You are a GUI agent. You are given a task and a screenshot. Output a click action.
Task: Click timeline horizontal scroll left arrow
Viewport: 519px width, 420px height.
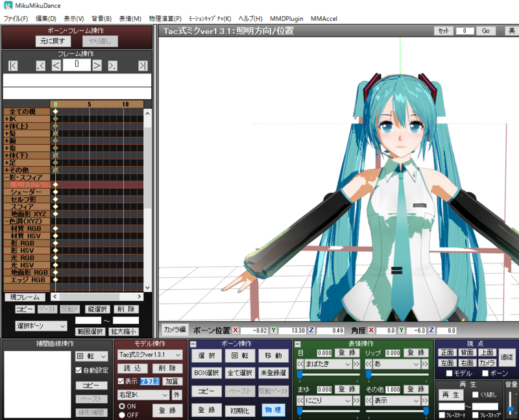[55, 297]
